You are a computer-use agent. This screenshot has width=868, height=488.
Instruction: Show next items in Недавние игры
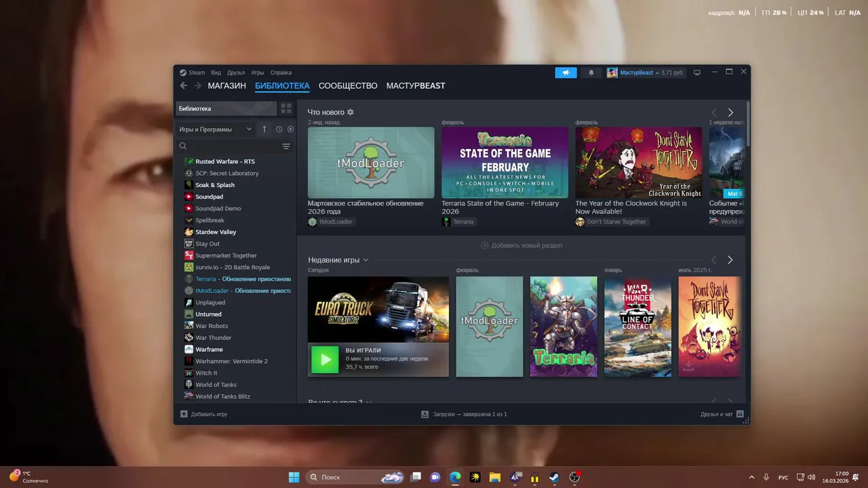coord(730,260)
